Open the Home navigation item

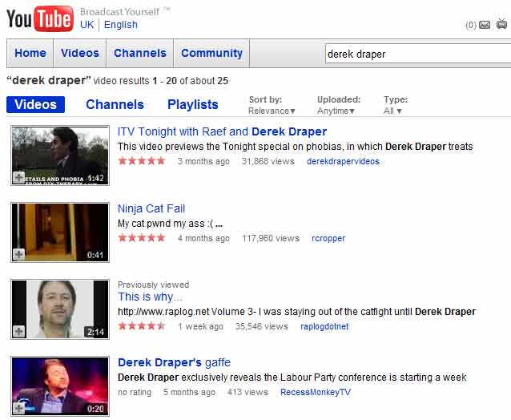pos(30,54)
